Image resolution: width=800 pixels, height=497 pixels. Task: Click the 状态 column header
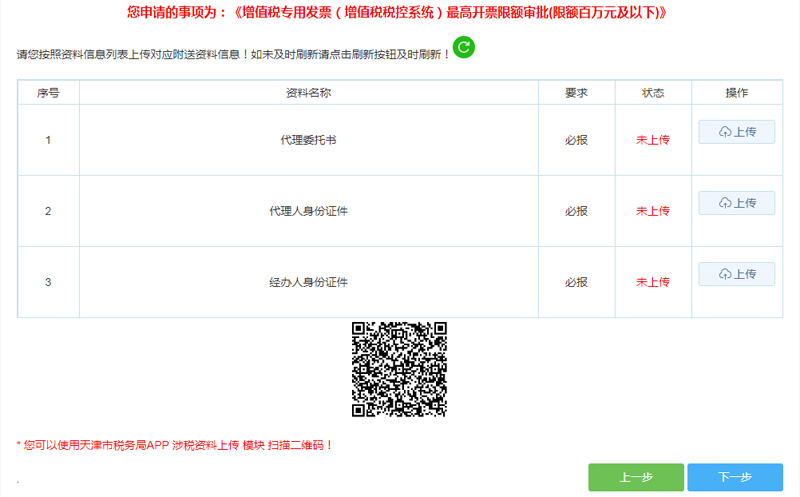pyautogui.click(x=653, y=93)
